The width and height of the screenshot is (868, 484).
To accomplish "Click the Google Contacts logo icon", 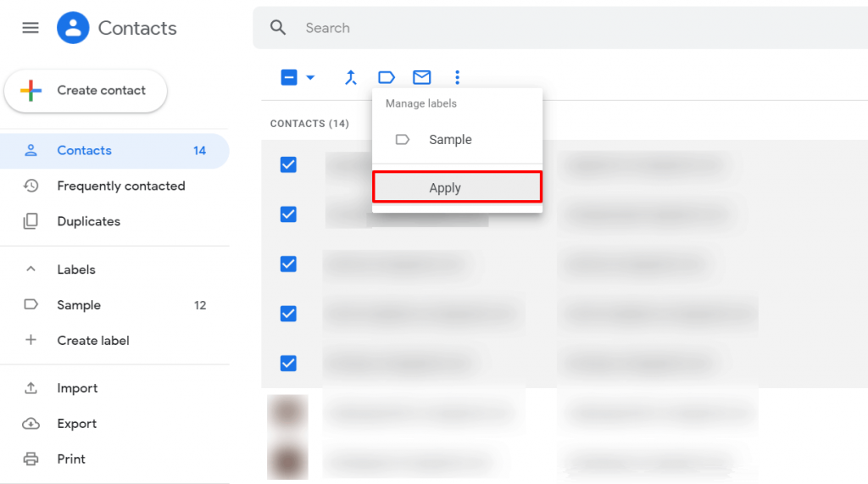I will pyautogui.click(x=73, y=28).
